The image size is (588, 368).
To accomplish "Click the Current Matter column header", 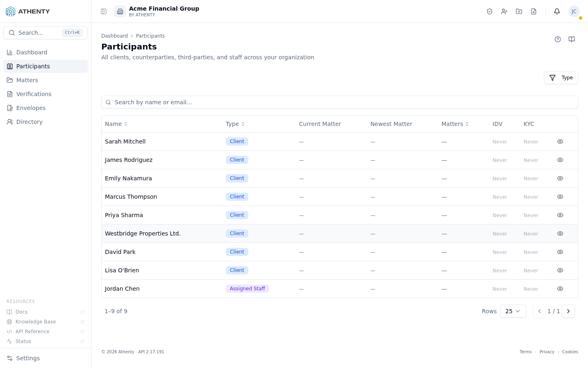I will pyautogui.click(x=320, y=124).
